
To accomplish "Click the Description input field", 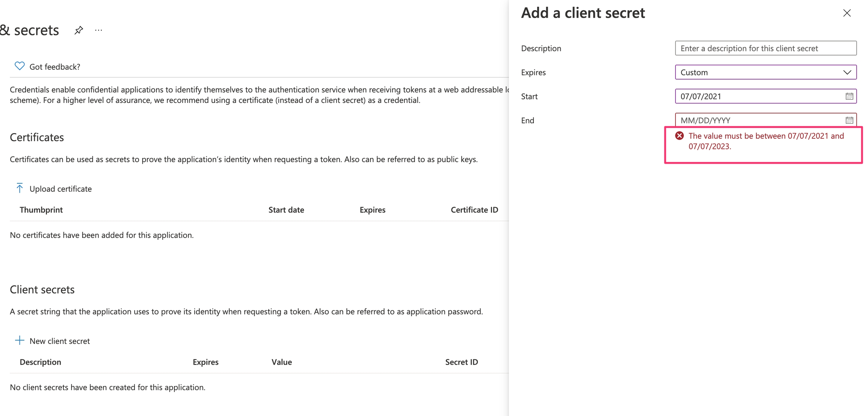I will coord(766,48).
